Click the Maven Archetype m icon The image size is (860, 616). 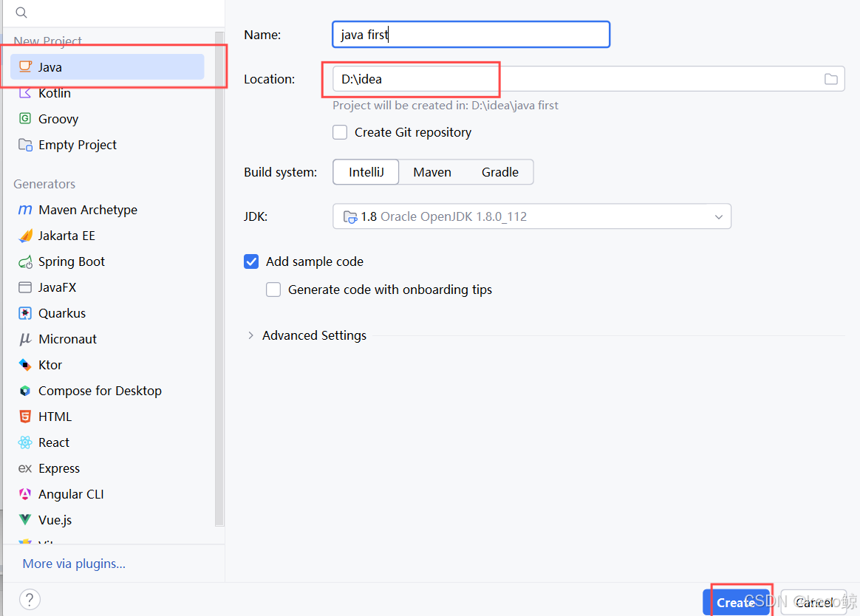click(25, 210)
